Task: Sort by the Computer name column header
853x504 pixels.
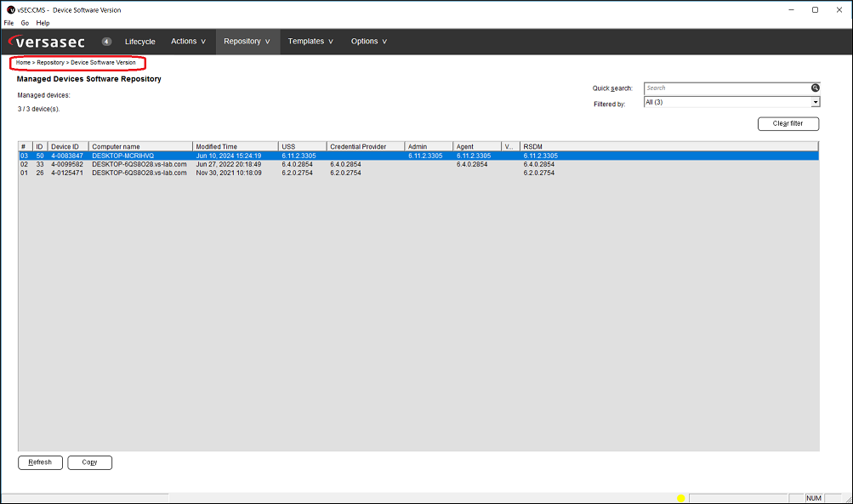Action: click(140, 147)
